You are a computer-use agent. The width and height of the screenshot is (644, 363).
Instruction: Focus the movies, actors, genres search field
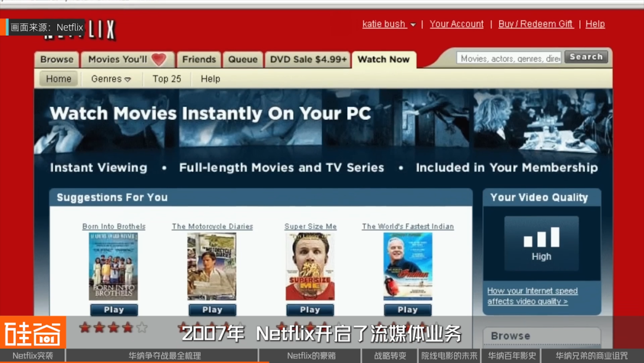509,59
